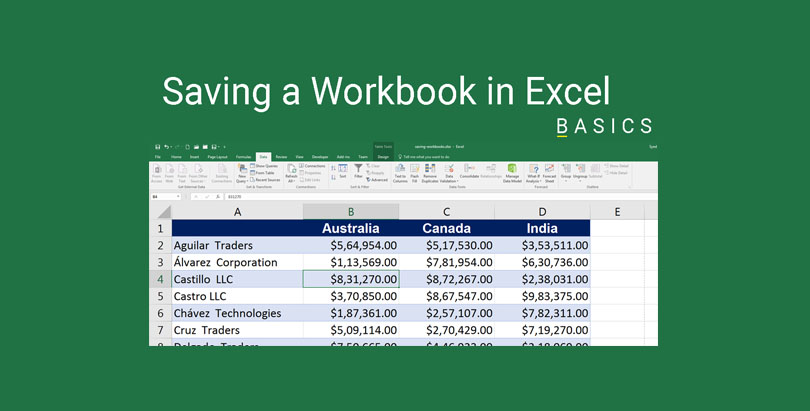Open the Refresh All dropdown arrow
The height and width of the screenshot is (411, 810).
[x=294, y=181]
